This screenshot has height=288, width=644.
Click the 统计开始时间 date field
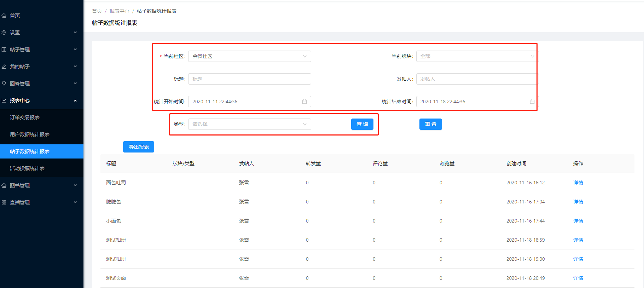250,102
